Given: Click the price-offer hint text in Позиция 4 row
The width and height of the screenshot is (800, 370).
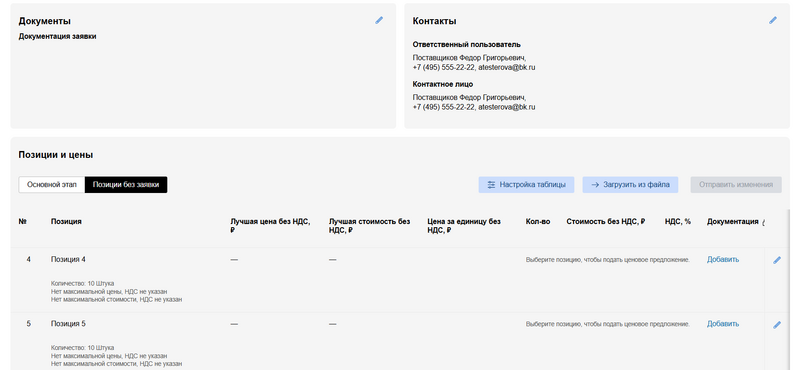Looking at the screenshot, I should pyautogui.click(x=608, y=260).
